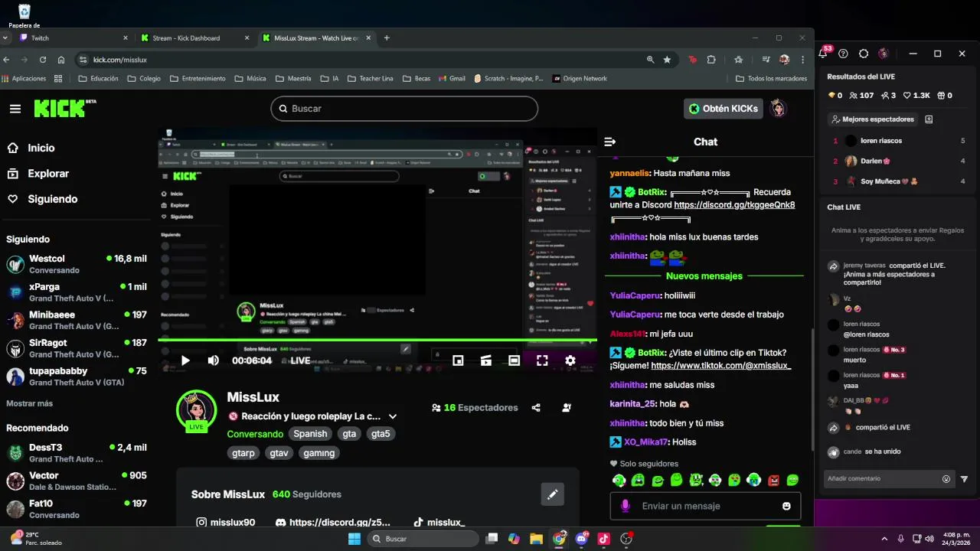Switch to Stream - Kick Dashboard tab
Screen dimensions: 980x551
[x=196, y=37]
